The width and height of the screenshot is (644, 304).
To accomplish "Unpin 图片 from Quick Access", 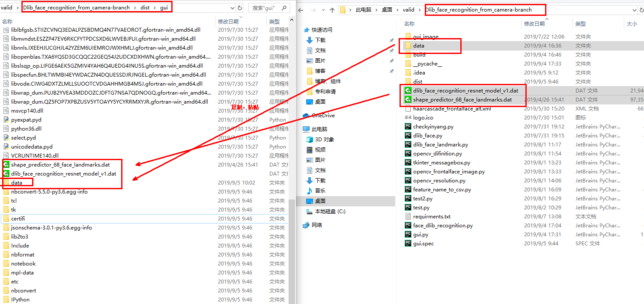I will (391, 60).
